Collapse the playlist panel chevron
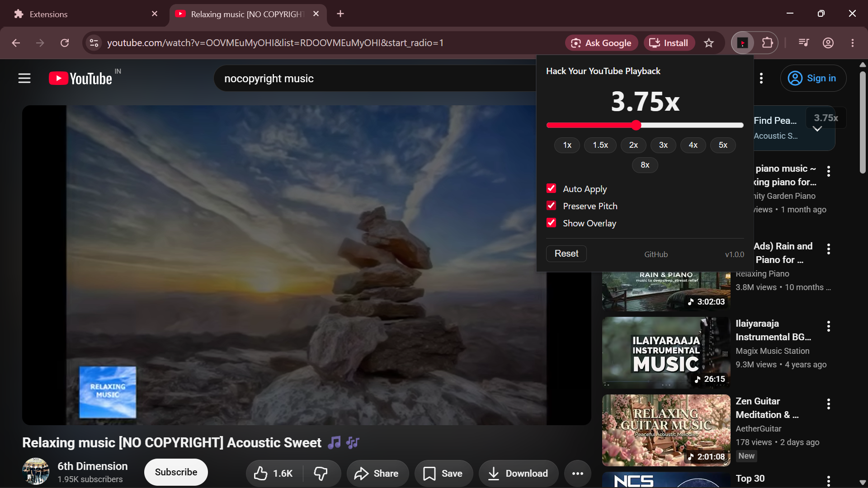This screenshot has height=488, width=868. click(x=817, y=129)
